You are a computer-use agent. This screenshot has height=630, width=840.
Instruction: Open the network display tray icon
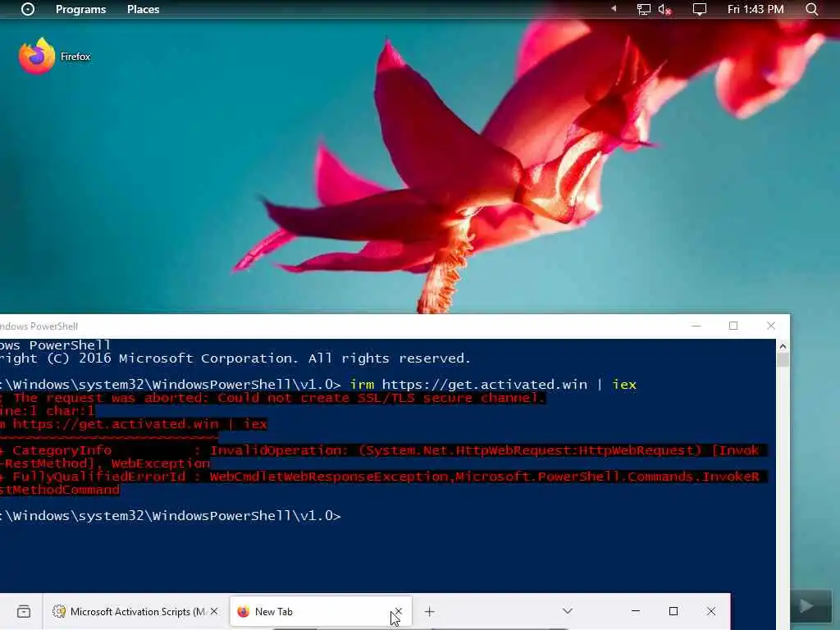click(x=643, y=9)
